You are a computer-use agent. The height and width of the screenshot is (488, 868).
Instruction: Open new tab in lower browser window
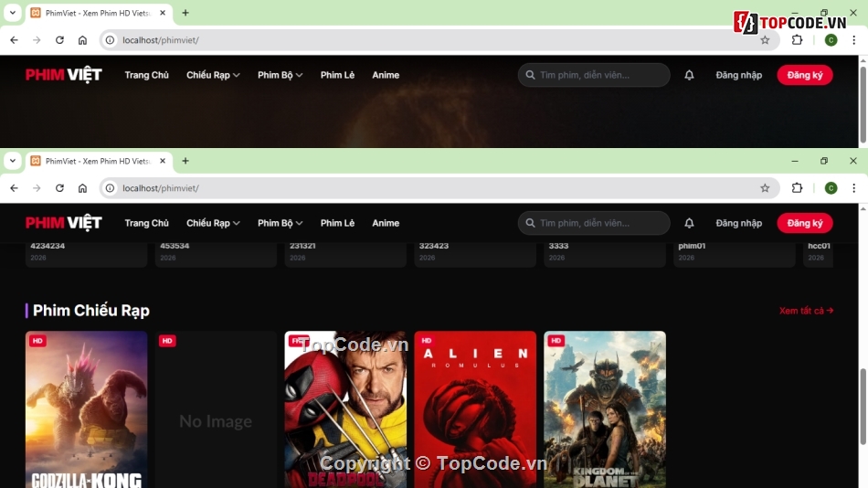point(185,161)
